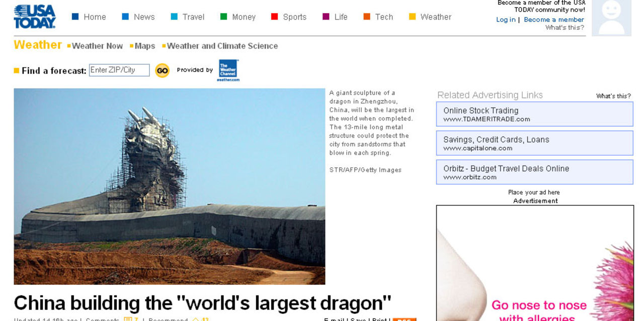Focus the Enter ZIP/City forecast field

click(x=119, y=70)
